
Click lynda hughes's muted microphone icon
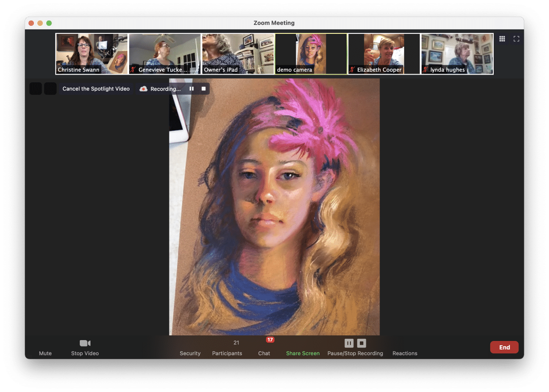(x=425, y=69)
